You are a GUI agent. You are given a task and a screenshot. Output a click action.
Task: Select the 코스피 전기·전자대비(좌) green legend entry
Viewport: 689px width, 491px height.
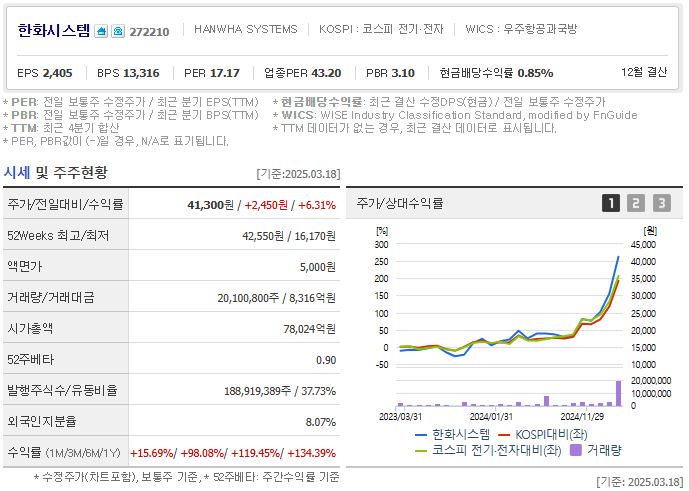click(x=488, y=450)
